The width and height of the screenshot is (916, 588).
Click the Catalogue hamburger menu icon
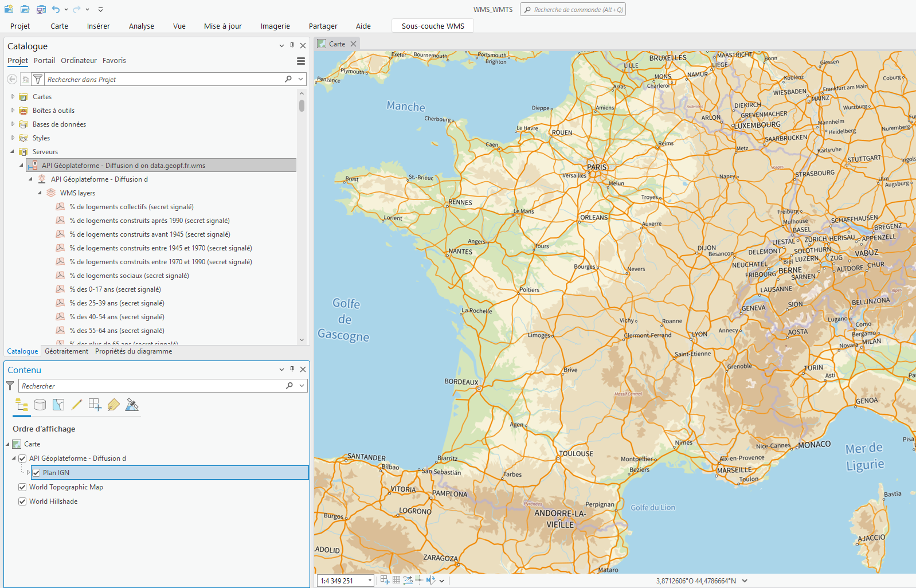point(301,61)
